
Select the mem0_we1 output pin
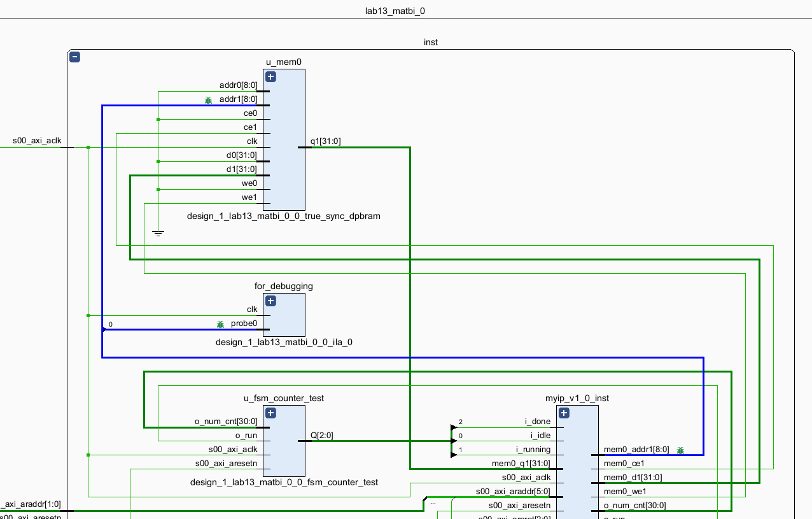coord(624,492)
